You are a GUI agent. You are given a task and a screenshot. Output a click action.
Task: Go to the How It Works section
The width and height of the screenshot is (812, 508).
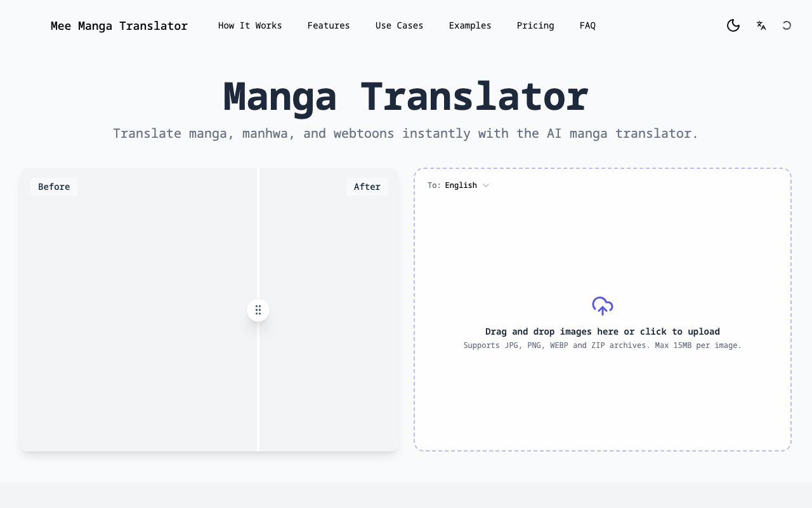(250, 25)
